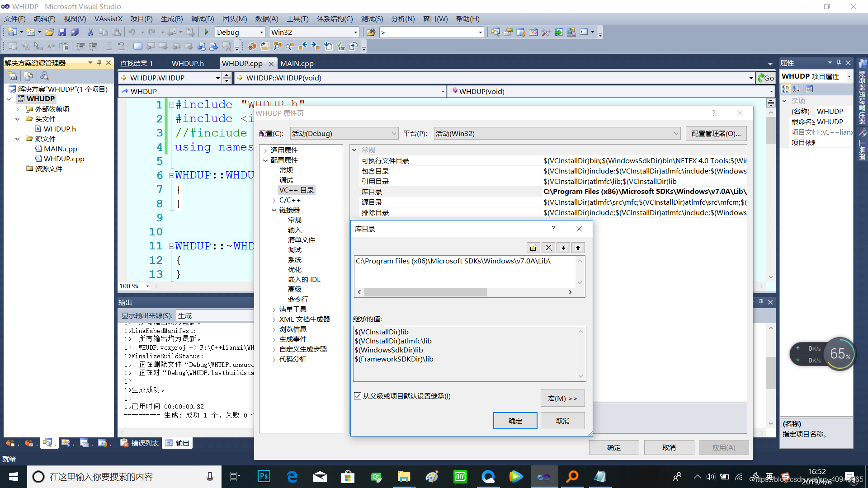Toggle the 从父级或项目默认设置继承 checkbox

click(358, 396)
